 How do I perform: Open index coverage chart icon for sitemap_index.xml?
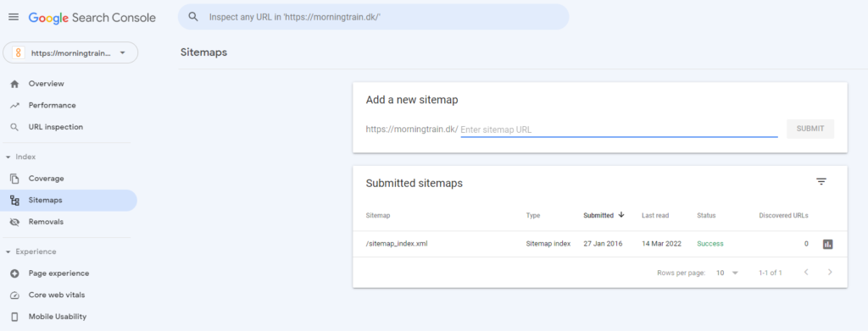point(827,244)
